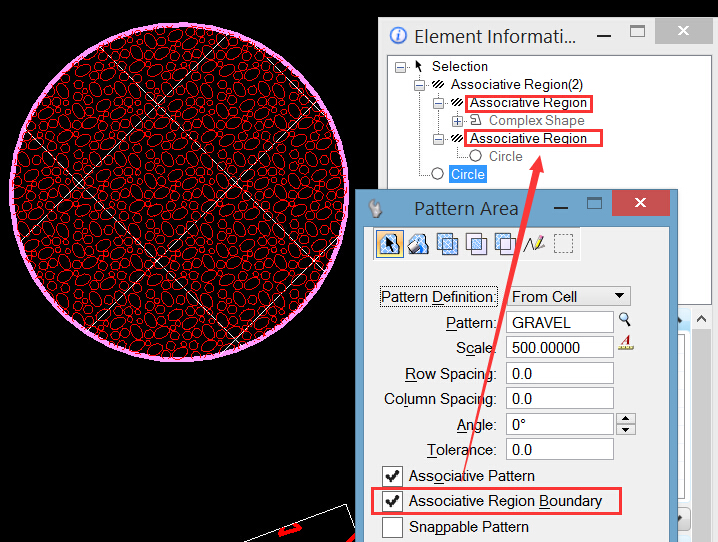This screenshot has width=718, height=542.
Task: Click the Element Information info icon
Action: click(398, 35)
